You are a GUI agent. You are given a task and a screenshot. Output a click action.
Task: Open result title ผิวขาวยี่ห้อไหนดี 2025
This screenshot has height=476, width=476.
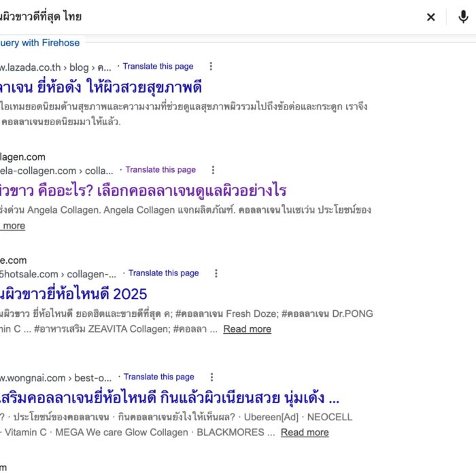(x=73, y=294)
